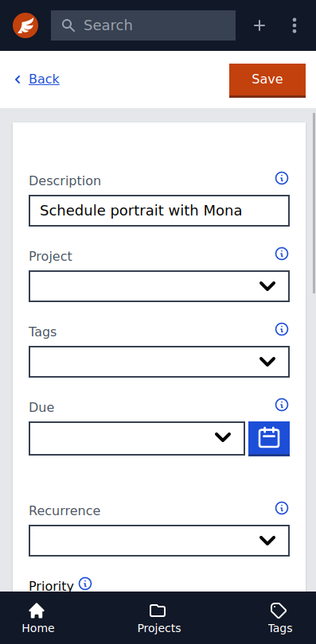Click the Recurrence info icon
The width and height of the screenshot is (316, 644).
tap(282, 509)
